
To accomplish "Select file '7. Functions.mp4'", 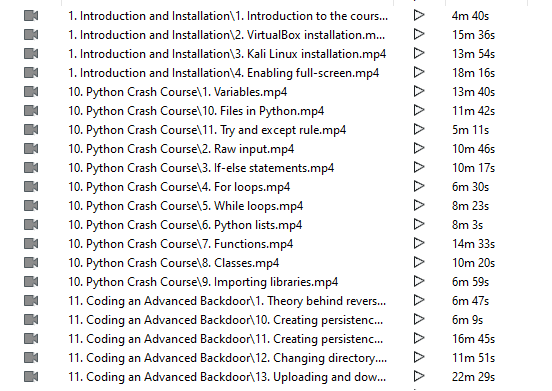I will point(181,244).
